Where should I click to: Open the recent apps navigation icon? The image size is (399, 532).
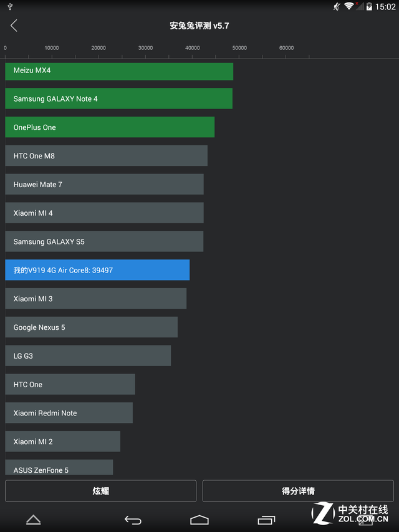pos(266,520)
